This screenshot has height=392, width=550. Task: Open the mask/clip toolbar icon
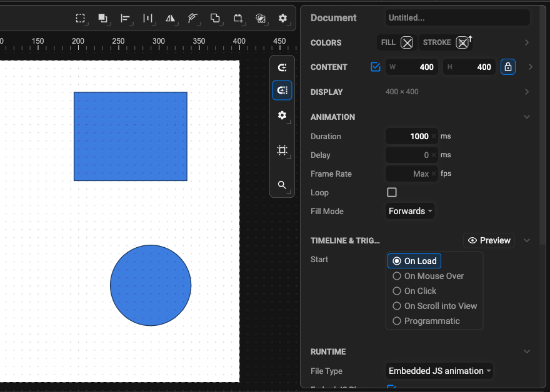pos(260,18)
